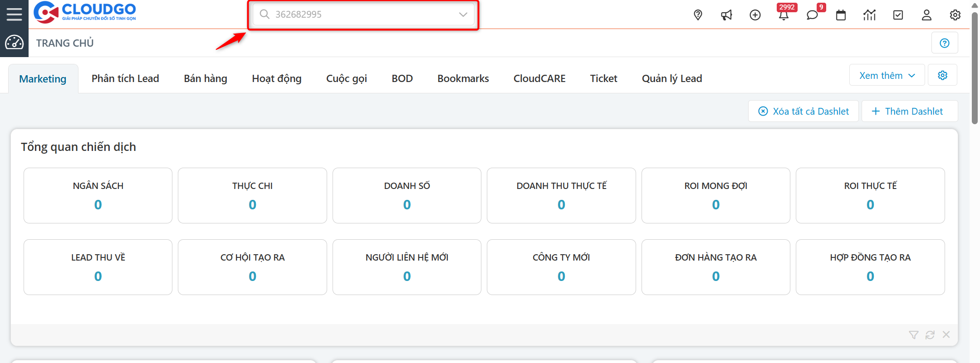This screenshot has width=980, height=363.
Task: Open the user profile icon
Action: (x=926, y=15)
